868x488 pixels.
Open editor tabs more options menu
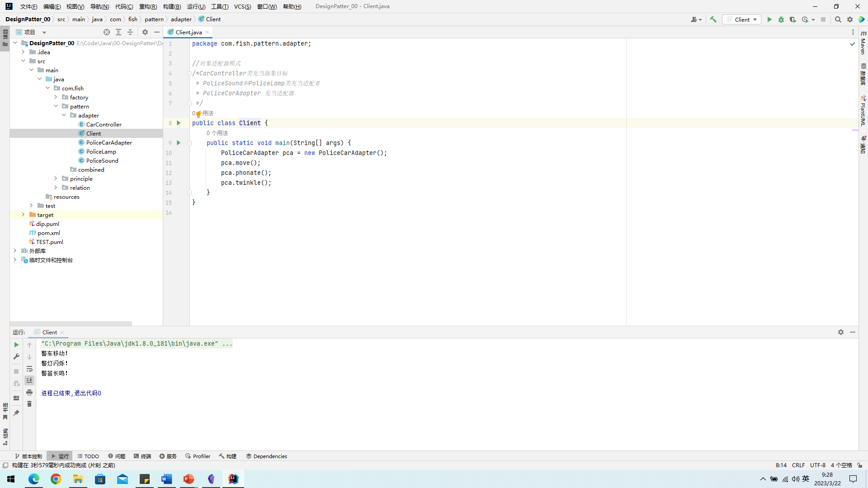[x=853, y=32]
